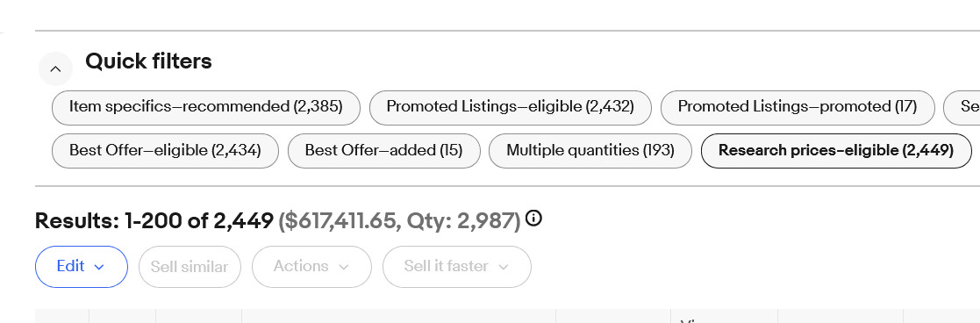Click the Sell similar button
This screenshot has height=323, width=980.
click(190, 267)
